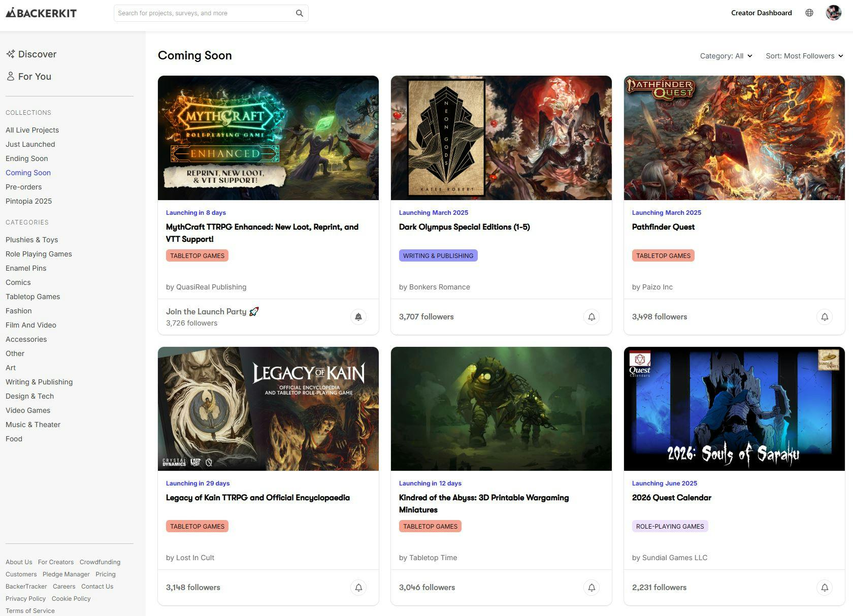Toggle notifications for MythCraft TTRPG Enhanced

tap(358, 316)
